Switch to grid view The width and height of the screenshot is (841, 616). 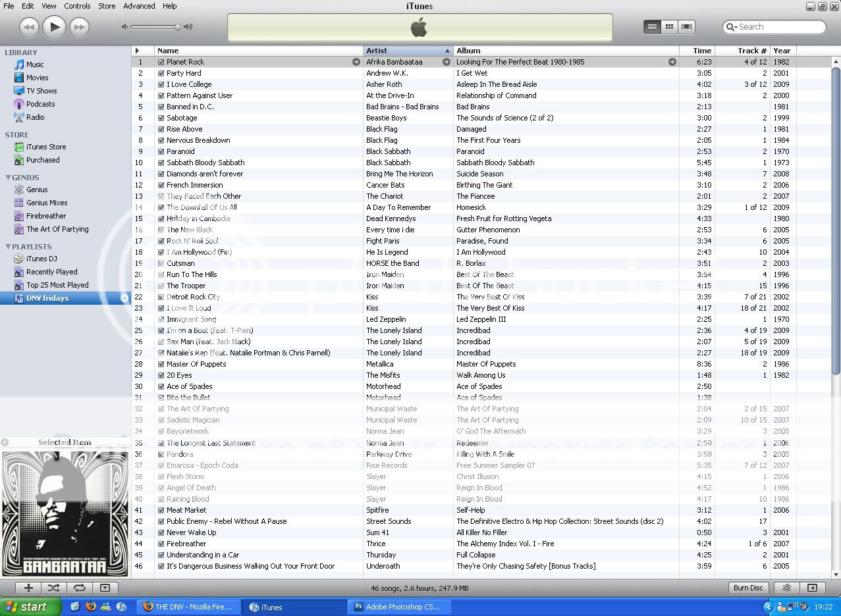(669, 27)
